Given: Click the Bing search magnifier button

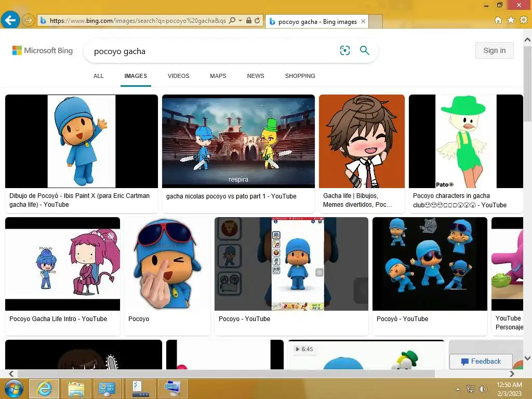Looking at the screenshot, I should [364, 50].
